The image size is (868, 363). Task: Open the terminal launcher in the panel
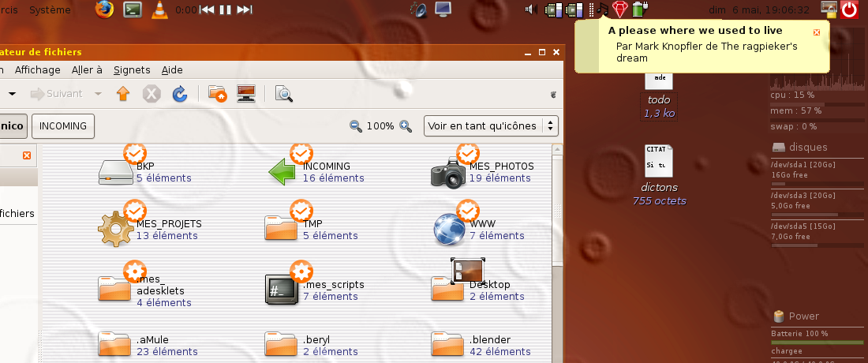132,9
